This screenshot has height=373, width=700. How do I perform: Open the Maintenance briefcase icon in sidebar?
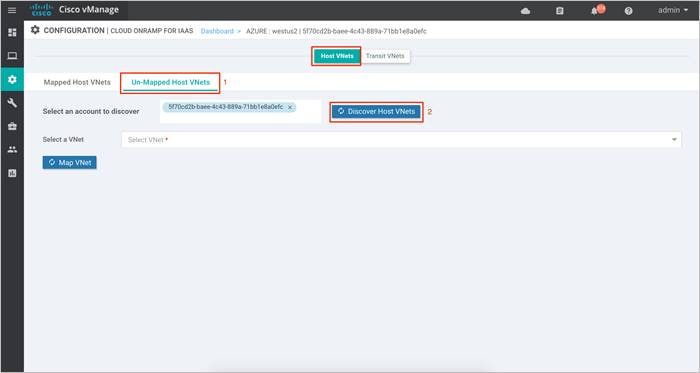12,126
